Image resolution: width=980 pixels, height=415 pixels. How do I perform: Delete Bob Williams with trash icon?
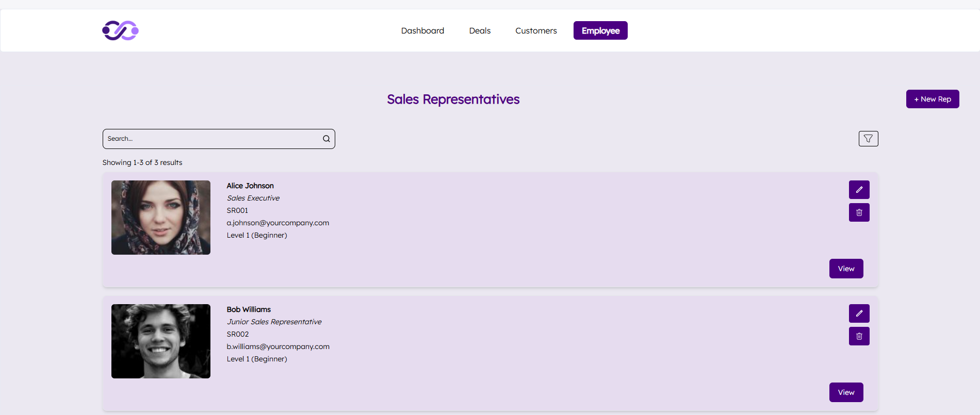859,336
